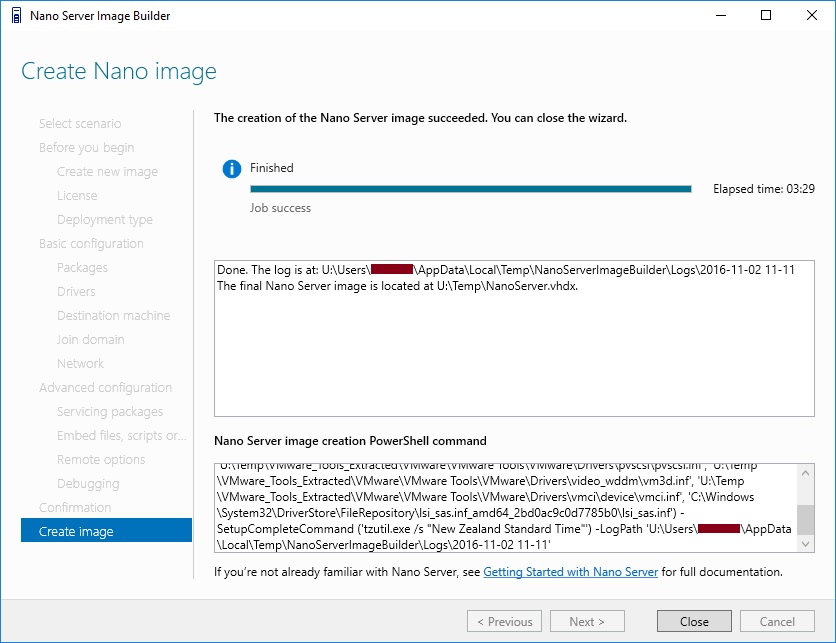Viewport: 836px width, 643px height.
Task: Select the 'Select scenario' wizard step
Action: (80, 124)
